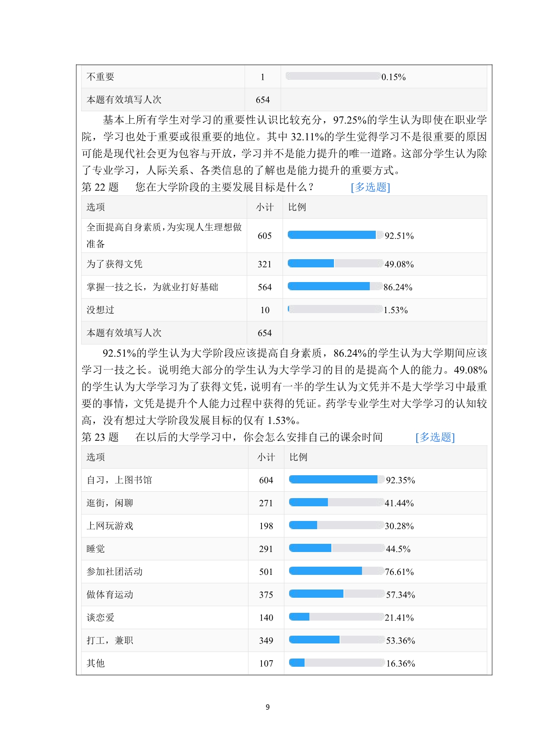
Task: Click the 谈恋爱 option label
Action: pos(101,617)
